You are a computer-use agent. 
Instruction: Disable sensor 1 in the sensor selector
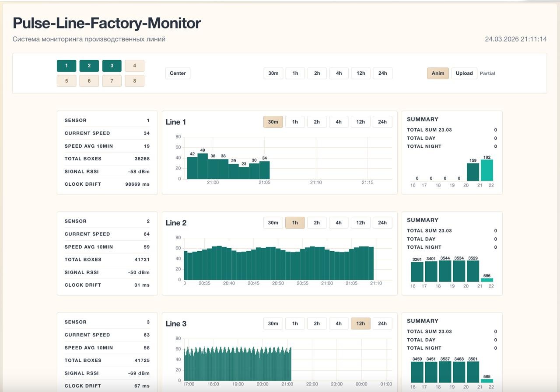66,66
